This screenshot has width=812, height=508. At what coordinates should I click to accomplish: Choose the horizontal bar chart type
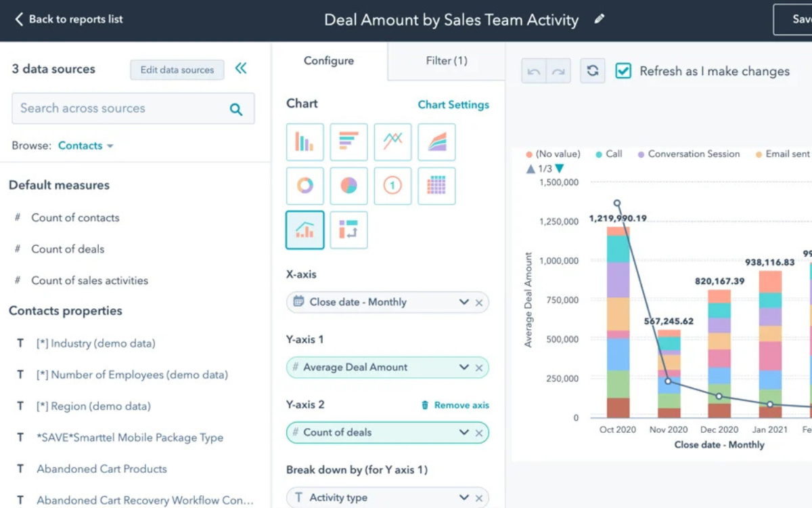coord(348,142)
